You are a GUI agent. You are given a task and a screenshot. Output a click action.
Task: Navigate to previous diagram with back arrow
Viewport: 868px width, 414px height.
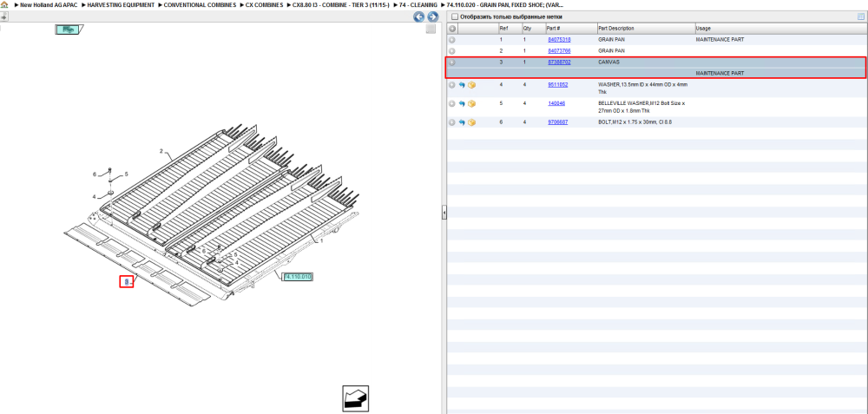click(419, 17)
